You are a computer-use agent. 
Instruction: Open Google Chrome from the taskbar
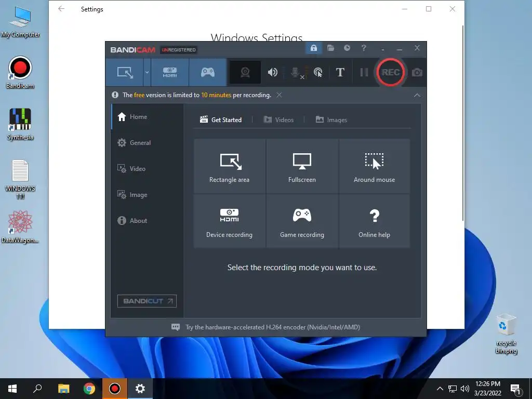tap(89, 389)
